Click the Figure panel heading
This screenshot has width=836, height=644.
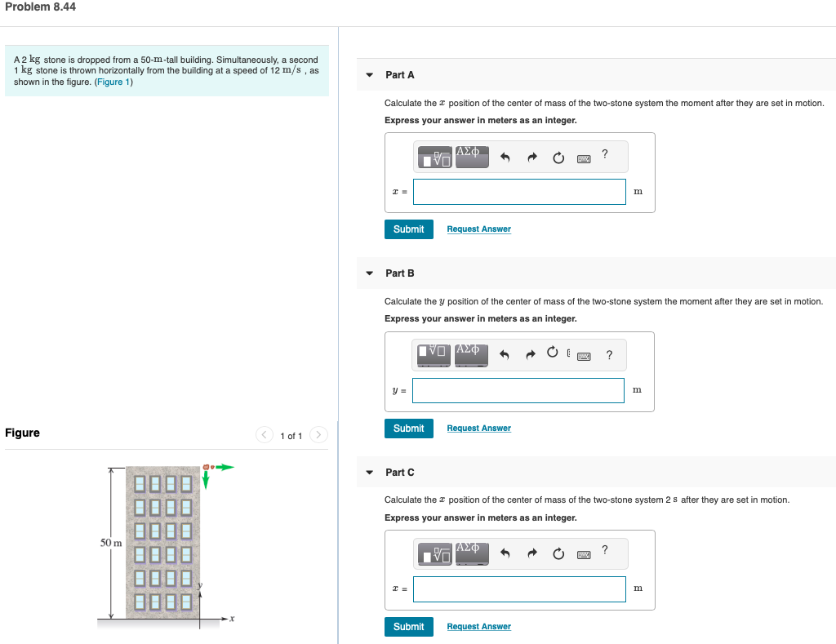(x=22, y=433)
